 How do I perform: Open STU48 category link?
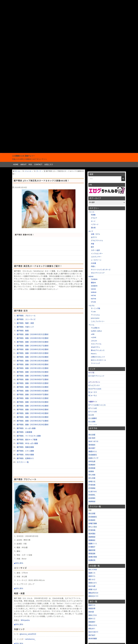click(x=93, y=302)
